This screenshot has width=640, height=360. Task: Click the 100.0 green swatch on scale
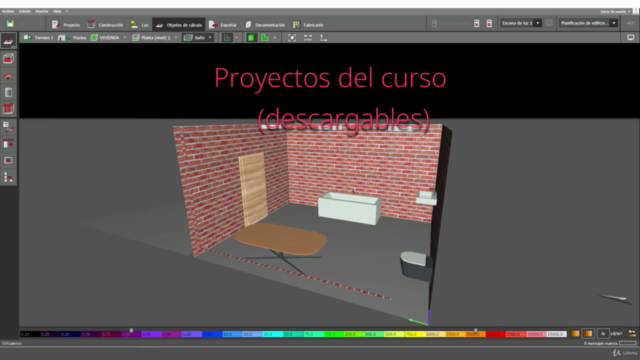334,334
